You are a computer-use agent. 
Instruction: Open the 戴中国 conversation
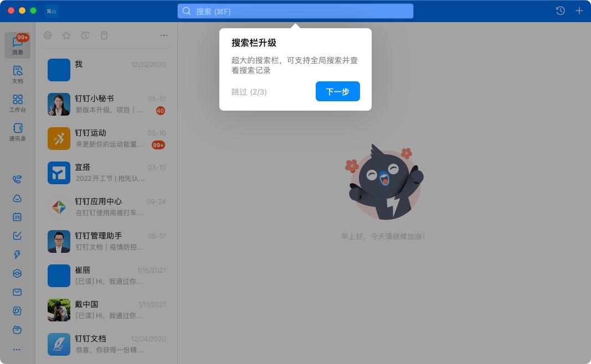coord(107,310)
